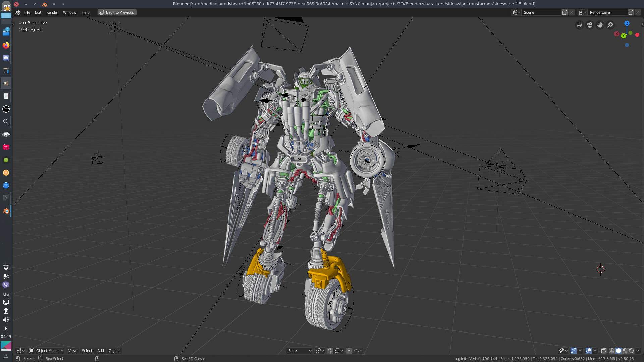Toggle X-ray mode button
This screenshot has width=644, height=362.
pos(603,351)
